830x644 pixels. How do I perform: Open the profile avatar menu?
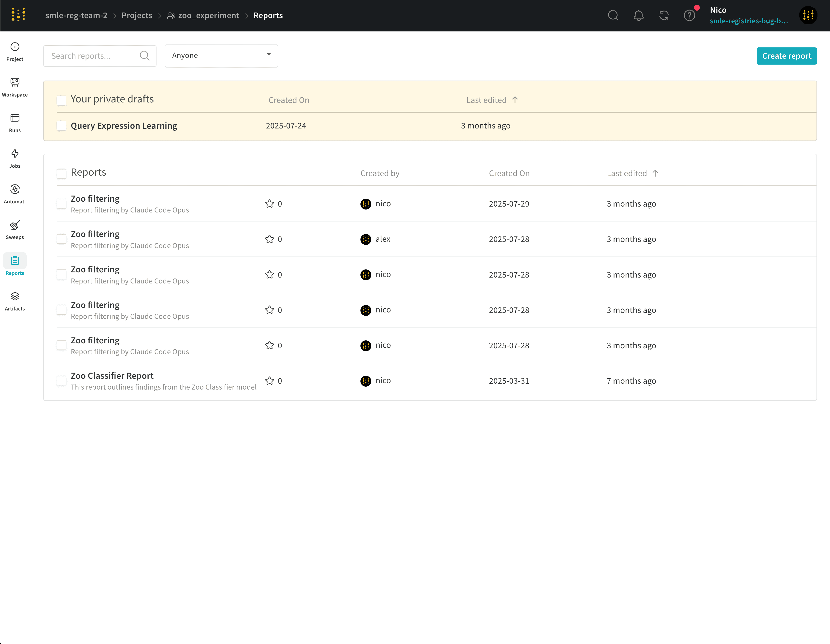coord(808,15)
